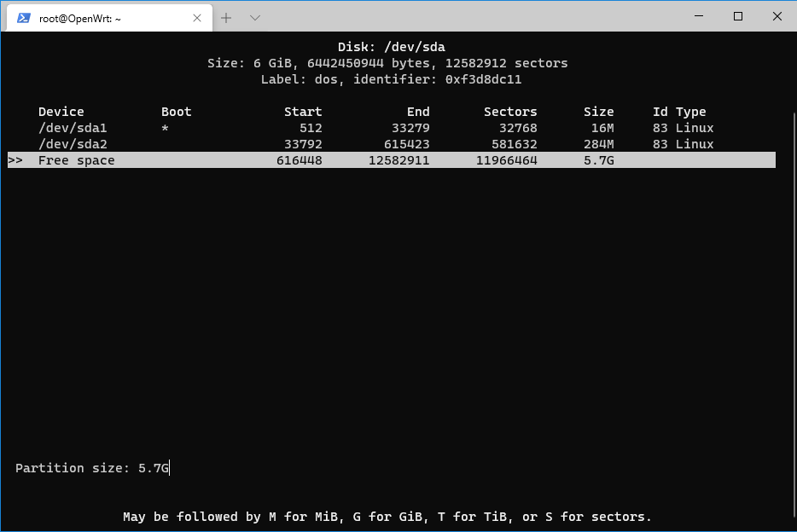Select the root@OpenWrt tab title
The image size is (797, 532).
(80, 18)
